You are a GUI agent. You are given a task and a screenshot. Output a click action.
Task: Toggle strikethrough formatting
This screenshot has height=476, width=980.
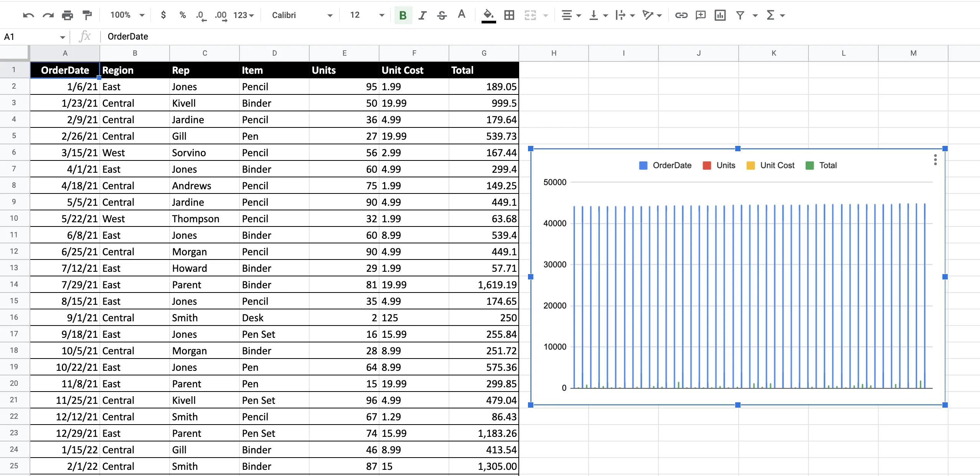(442, 15)
